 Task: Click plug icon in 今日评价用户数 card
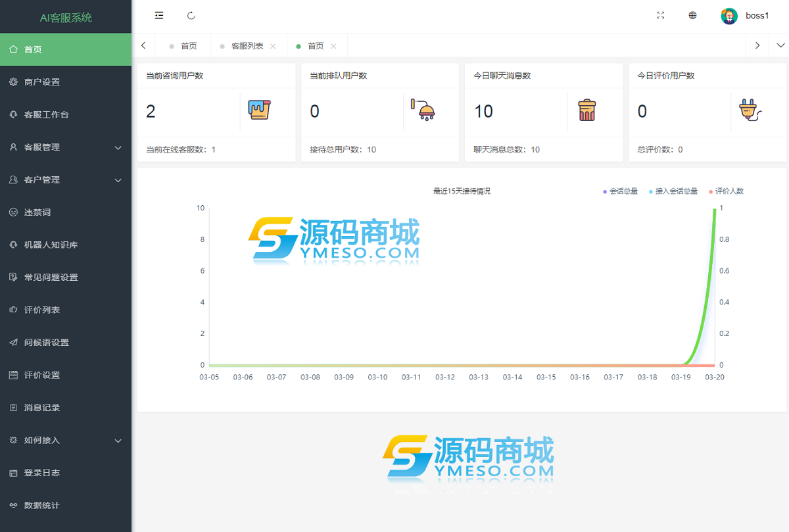[751, 110]
